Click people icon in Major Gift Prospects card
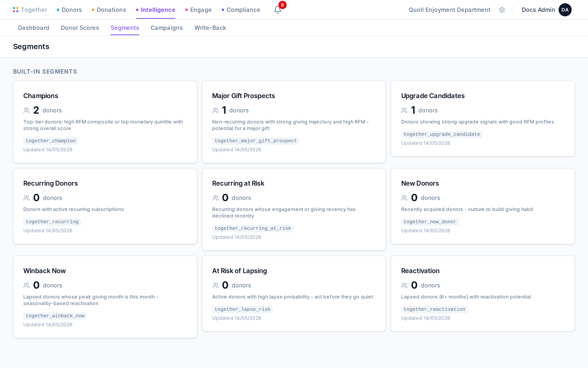Viewport: 588px width, 368px height. click(216, 110)
